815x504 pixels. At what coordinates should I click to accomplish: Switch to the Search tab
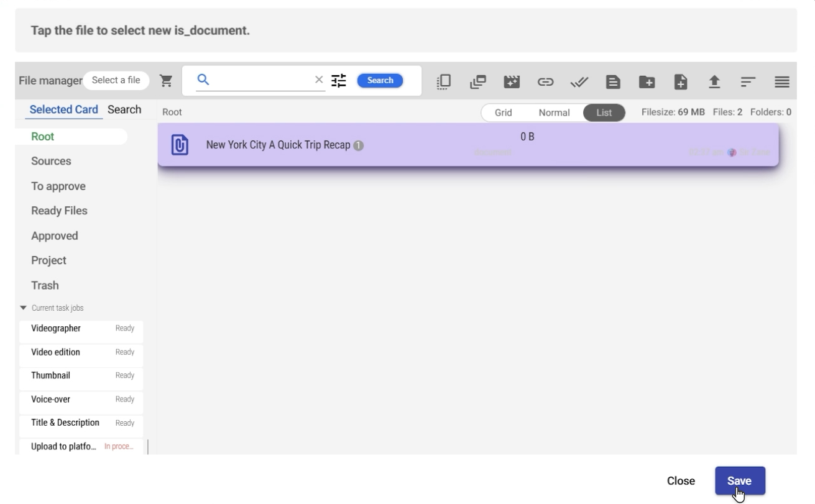(124, 109)
